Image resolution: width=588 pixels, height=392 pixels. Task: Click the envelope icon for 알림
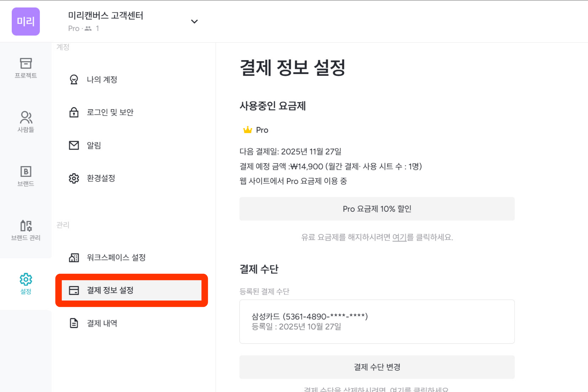coord(74,145)
